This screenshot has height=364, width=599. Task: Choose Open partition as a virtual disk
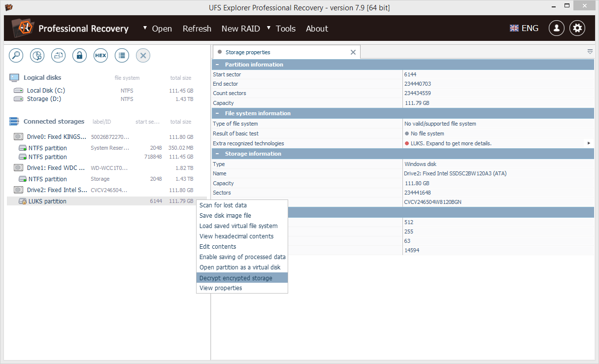pyautogui.click(x=242, y=267)
